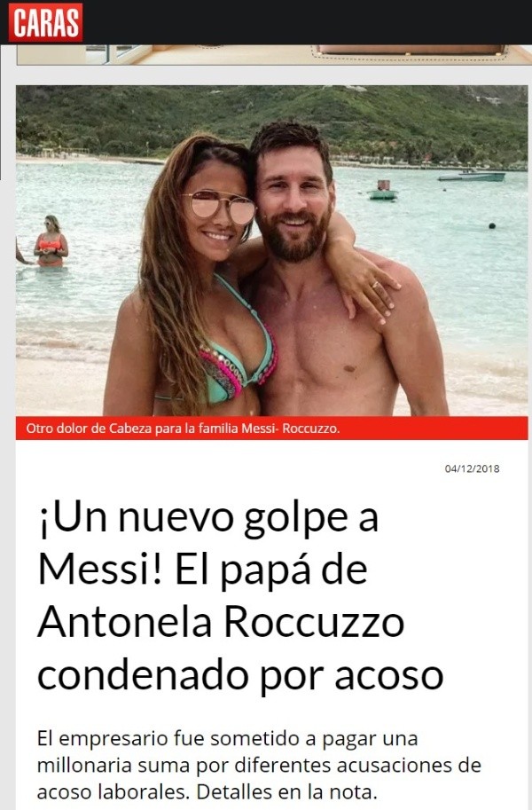Open the banner ad strip below the header

click(x=274, y=55)
